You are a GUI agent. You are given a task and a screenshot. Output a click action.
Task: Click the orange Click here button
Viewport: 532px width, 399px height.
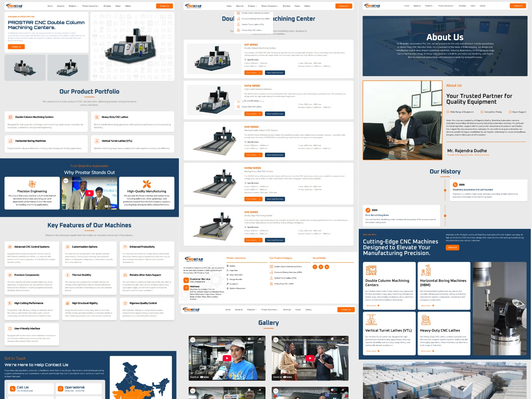point(453,247)
